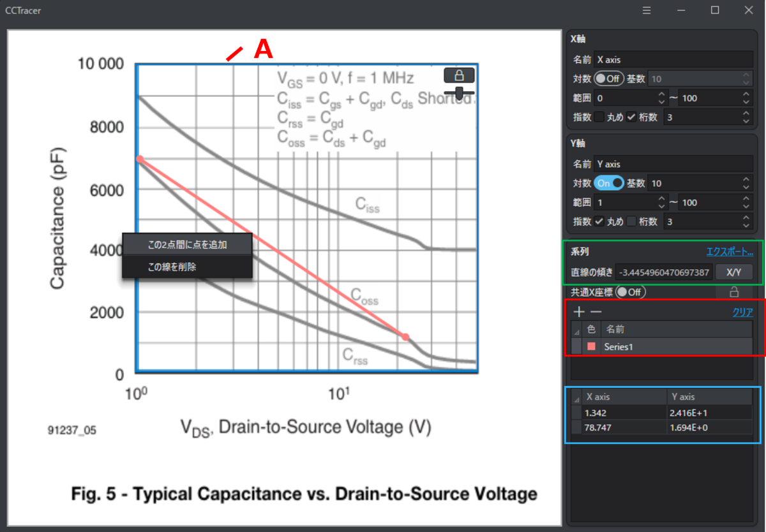This screenshot has width=766, height=532.
Task: Click stepper arrows of X axis 桁数 field
Action: point(746,117)
